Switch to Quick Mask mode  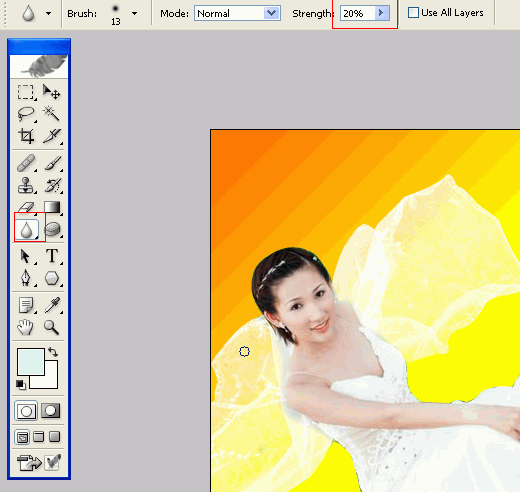(50, 411)
